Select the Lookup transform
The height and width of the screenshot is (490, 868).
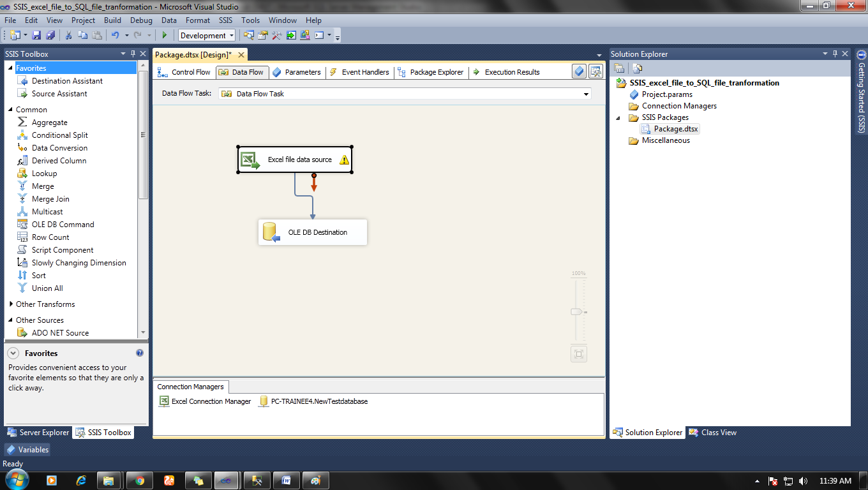[44, 174]
